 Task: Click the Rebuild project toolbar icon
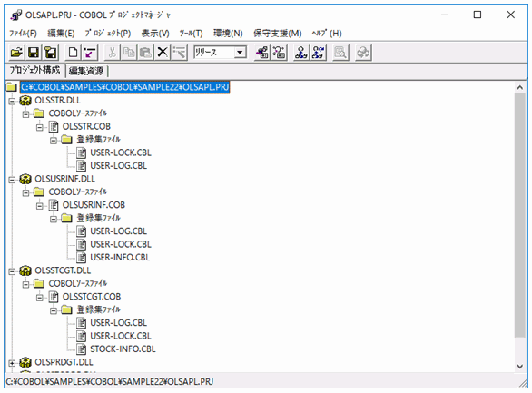tap(319, 53)
